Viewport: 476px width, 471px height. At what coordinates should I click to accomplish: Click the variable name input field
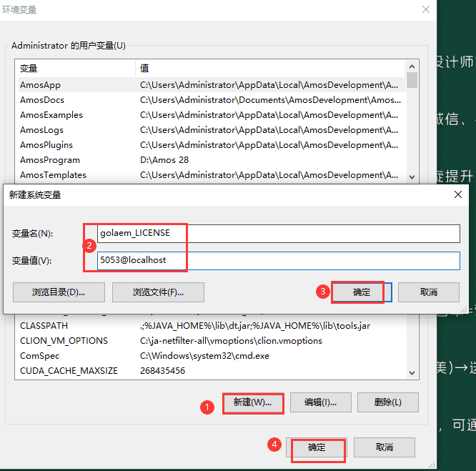tap(278, 234)
